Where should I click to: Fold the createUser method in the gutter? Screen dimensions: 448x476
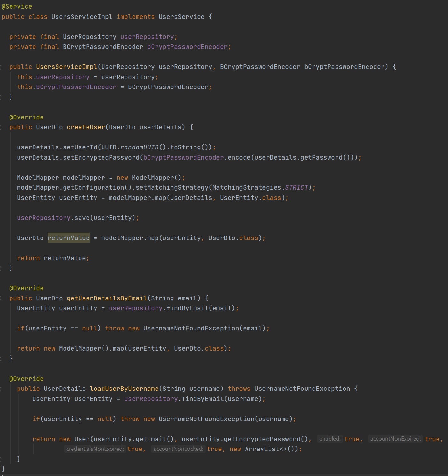[x=1, y=127]
